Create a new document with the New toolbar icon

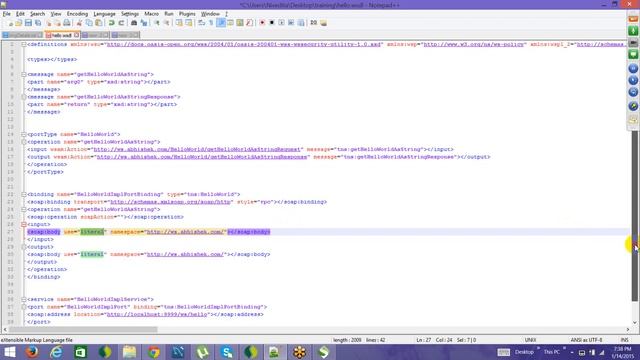(x=10, y=23)
